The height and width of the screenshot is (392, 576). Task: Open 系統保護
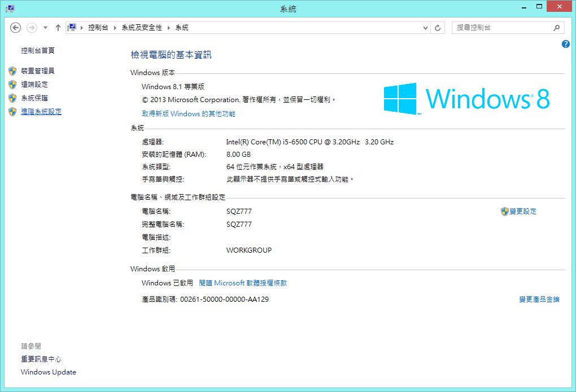click(34, 98)
